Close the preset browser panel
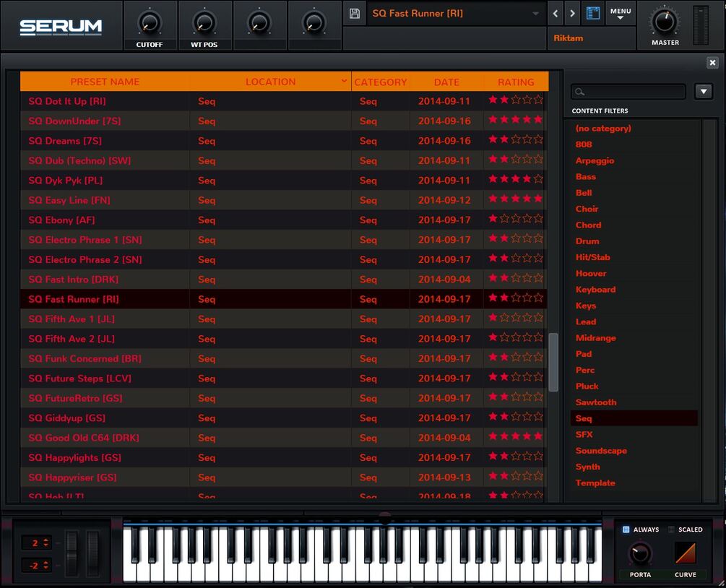This screenshot has height=588, width=726. click(x=712, y=62)
